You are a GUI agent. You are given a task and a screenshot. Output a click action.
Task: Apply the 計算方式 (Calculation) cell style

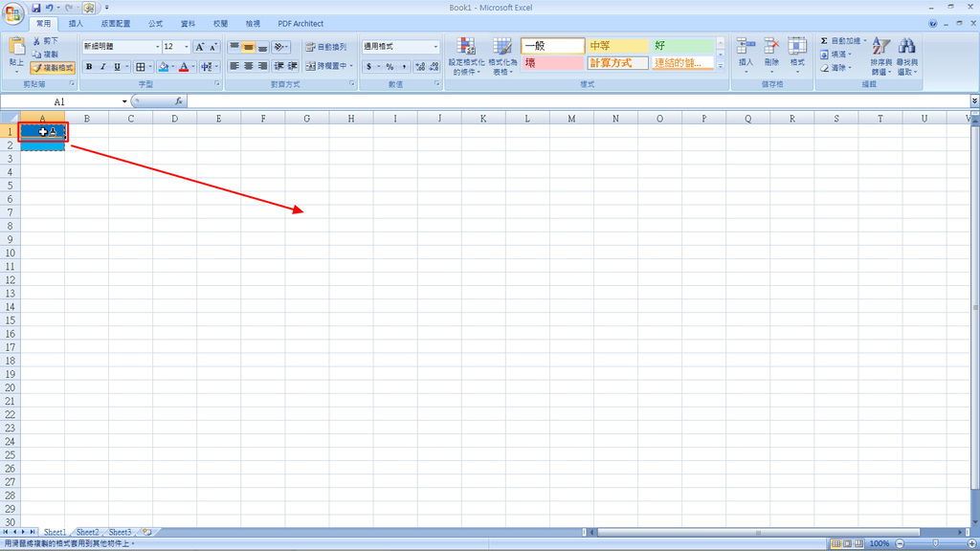[x=617, y=63]
